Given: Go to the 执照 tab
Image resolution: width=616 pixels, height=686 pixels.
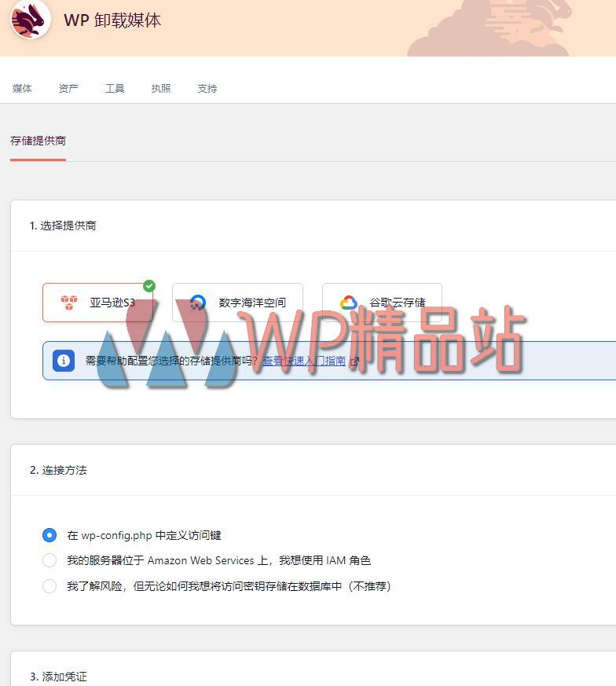Looking at the screenshot, I should (161, 88).
